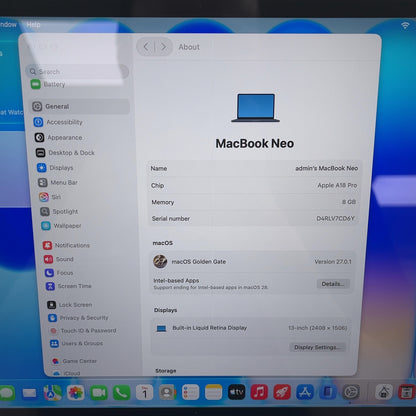Open Appearance settings
Screen dimensions: 416x416
click(x=58, y=137)
